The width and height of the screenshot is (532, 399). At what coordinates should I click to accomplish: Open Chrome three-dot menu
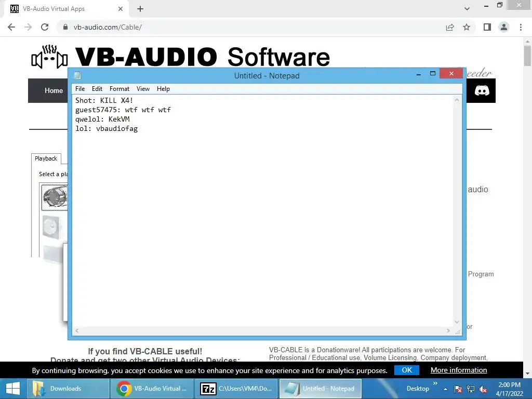(521, 27)
